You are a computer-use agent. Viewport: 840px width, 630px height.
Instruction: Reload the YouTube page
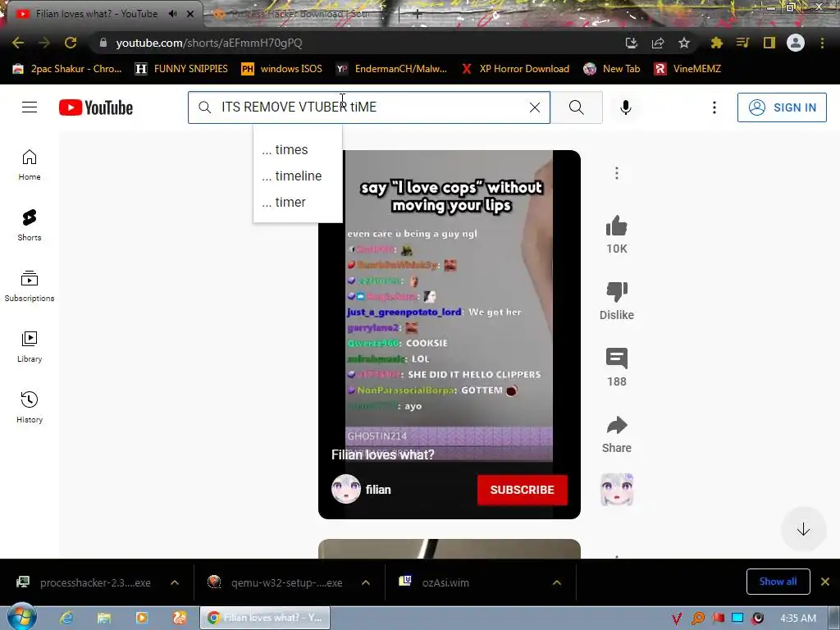(x=71, y=43)
